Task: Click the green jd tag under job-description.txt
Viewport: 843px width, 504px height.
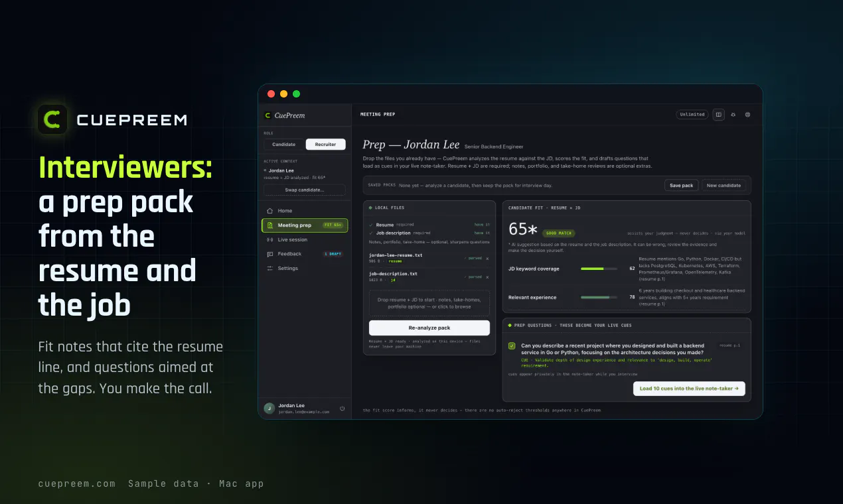Action: [393, 281]
